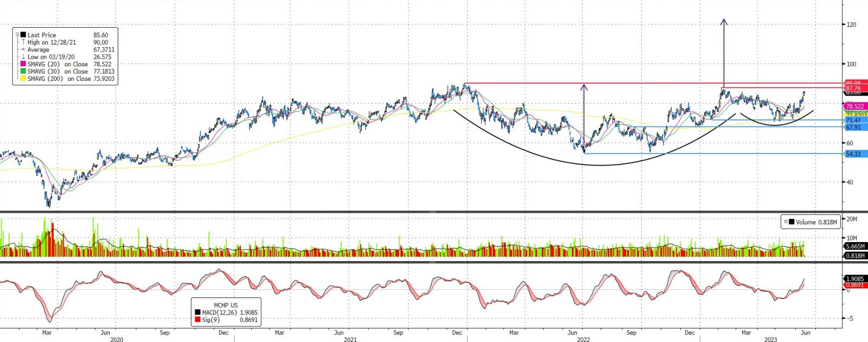Click the blue 71.47 axis level tag
The image size is (868, 342).
[x=856, y=121]
